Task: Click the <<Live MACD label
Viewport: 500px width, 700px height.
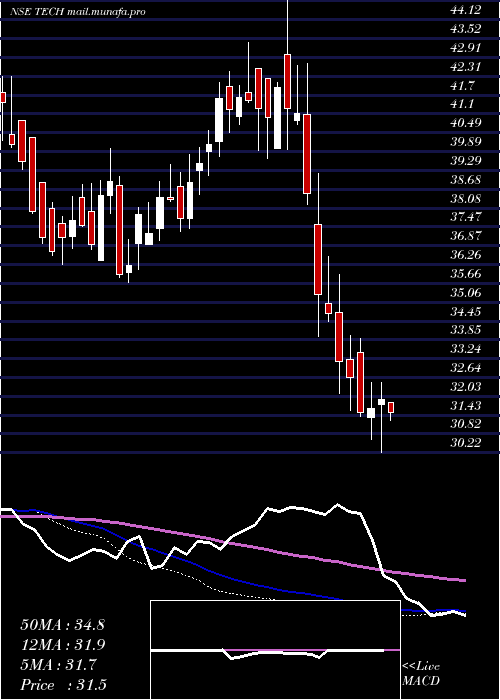Action: point(421,674)
